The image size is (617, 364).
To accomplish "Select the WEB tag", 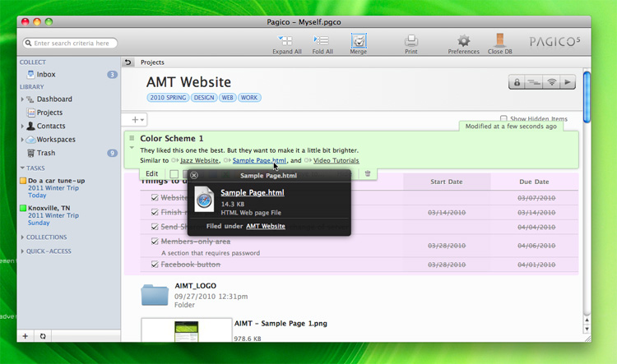I will (227, 98).
